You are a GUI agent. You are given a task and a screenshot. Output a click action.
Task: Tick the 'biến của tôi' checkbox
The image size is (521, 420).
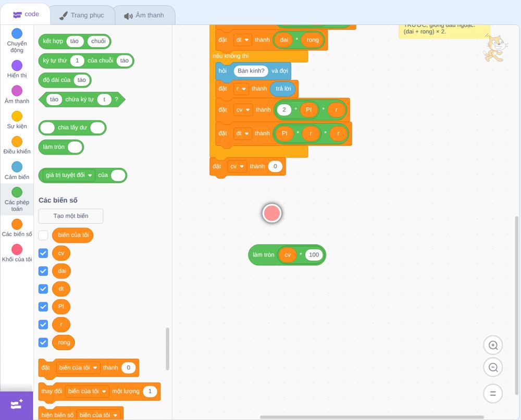(43, 235)
